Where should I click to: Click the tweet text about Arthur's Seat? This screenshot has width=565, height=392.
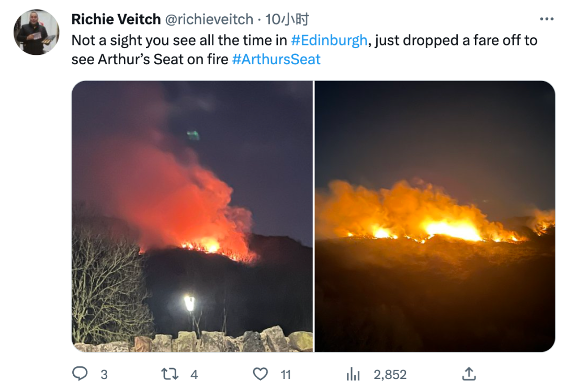(304, 50)
